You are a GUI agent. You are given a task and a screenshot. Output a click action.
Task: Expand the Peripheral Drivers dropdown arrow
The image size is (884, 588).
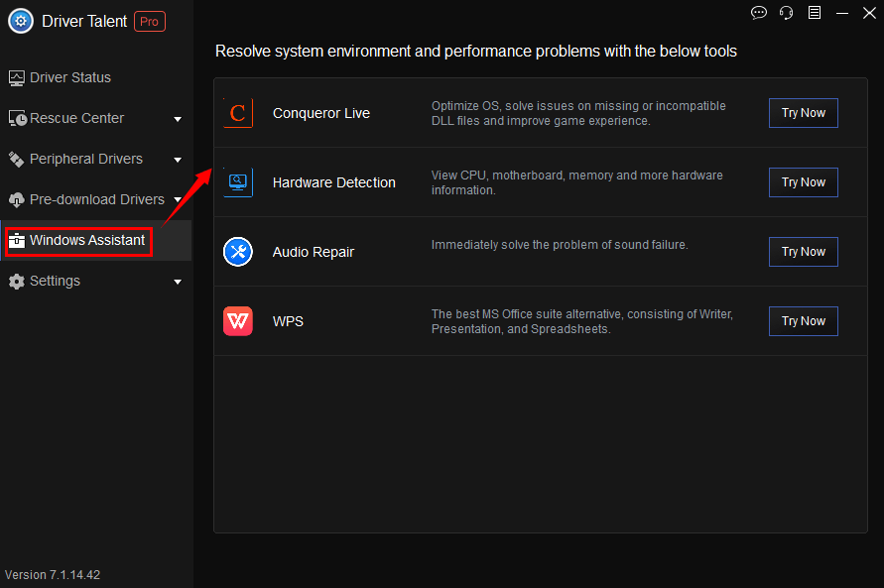point(178,160)
